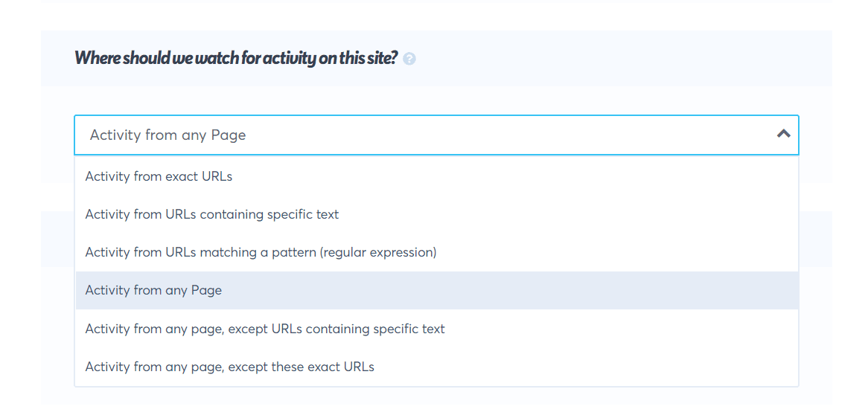Select URLs matching a pattern (regular expression)

pos(261,252)
